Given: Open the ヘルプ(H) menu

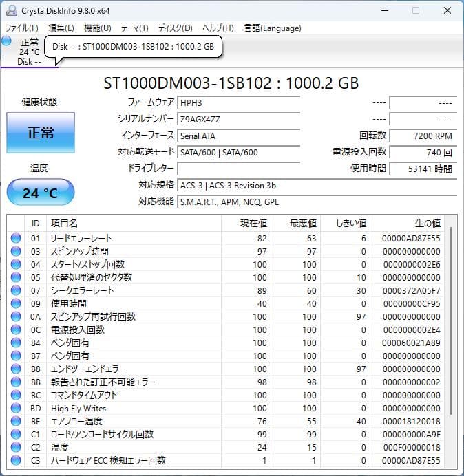Looking at the screenshot, I should 218,28.
